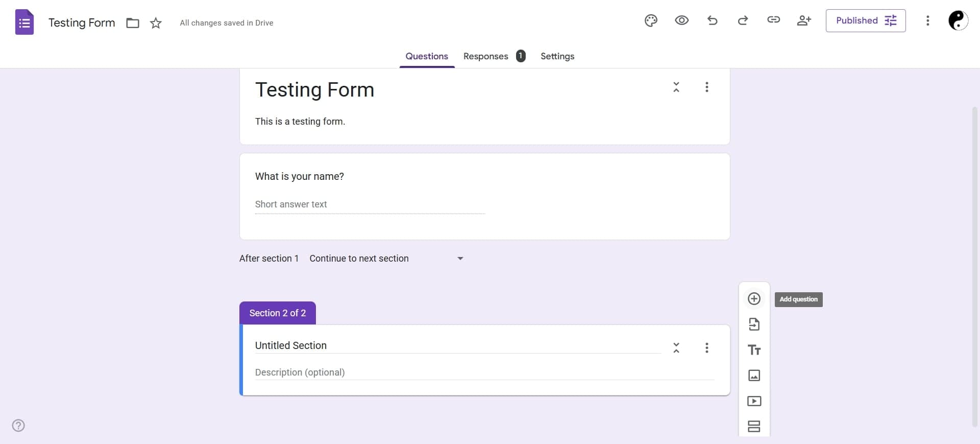Add a new section using the section icon
The width and height of the screenshot is (980, 444).
point(754,426)
